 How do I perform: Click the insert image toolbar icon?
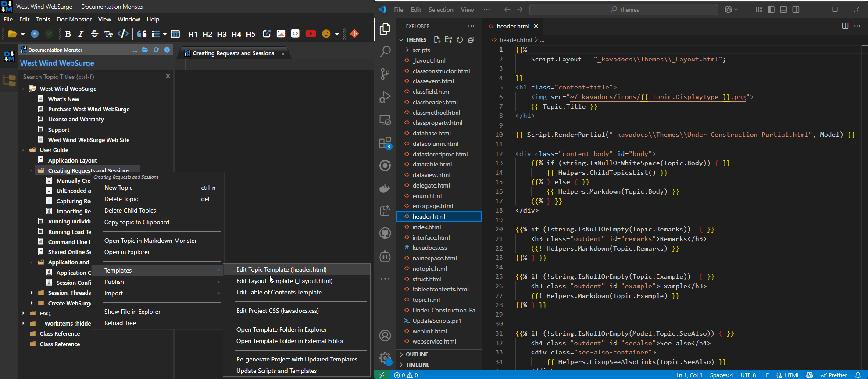click(281, 34)
